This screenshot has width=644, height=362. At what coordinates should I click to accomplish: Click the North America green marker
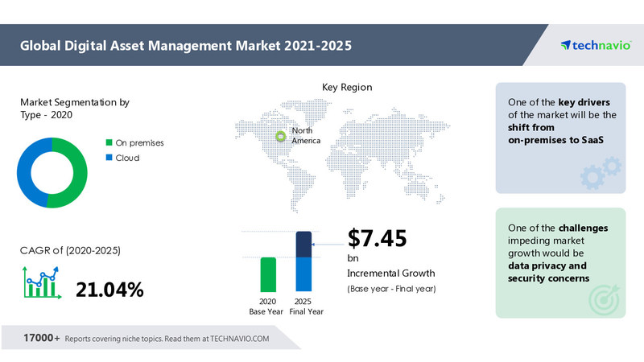point(280,136)
